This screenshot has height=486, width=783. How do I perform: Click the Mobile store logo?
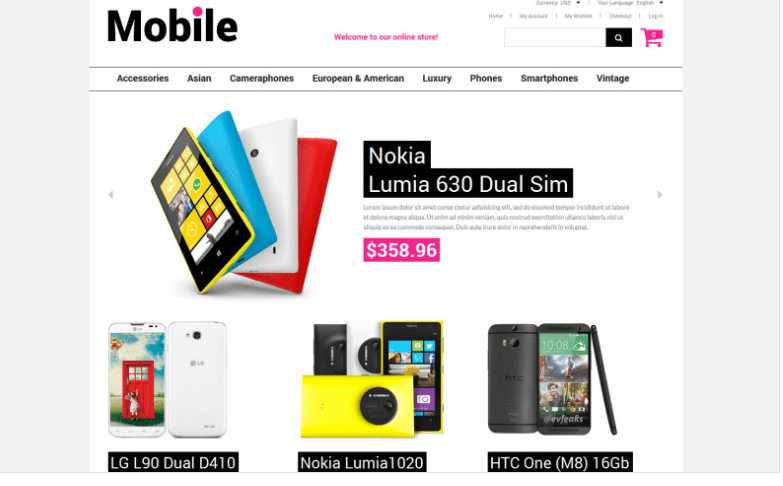pos(172,25)
